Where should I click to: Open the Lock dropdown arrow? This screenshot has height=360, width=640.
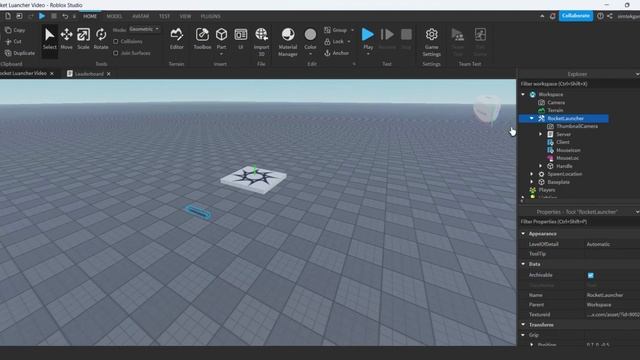coord(349,41)
